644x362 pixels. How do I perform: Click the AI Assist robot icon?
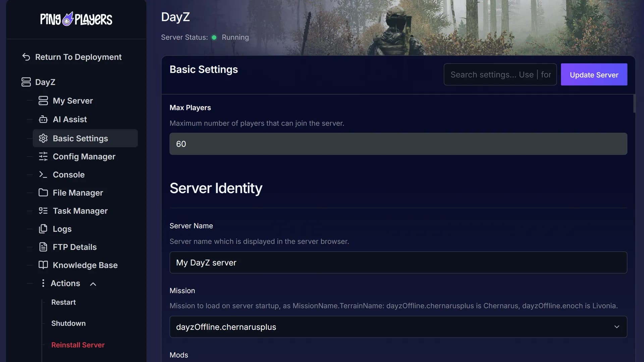click(x=43, y=119)
